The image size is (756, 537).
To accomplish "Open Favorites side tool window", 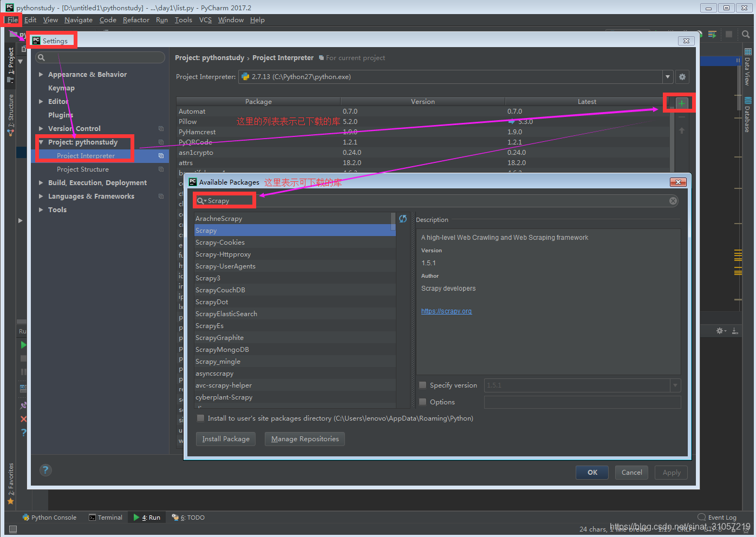I will [x=10, y=483].
